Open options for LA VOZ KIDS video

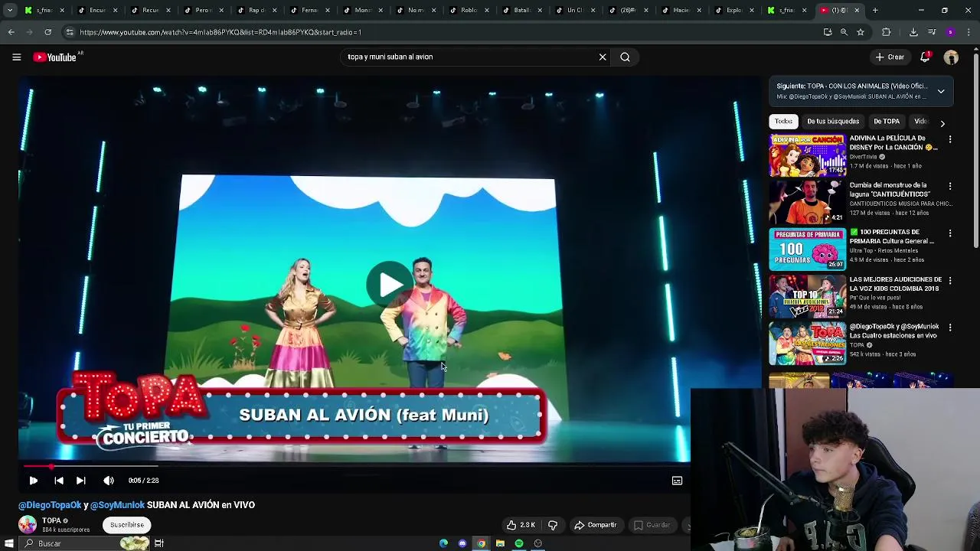[x=950, y=280]
